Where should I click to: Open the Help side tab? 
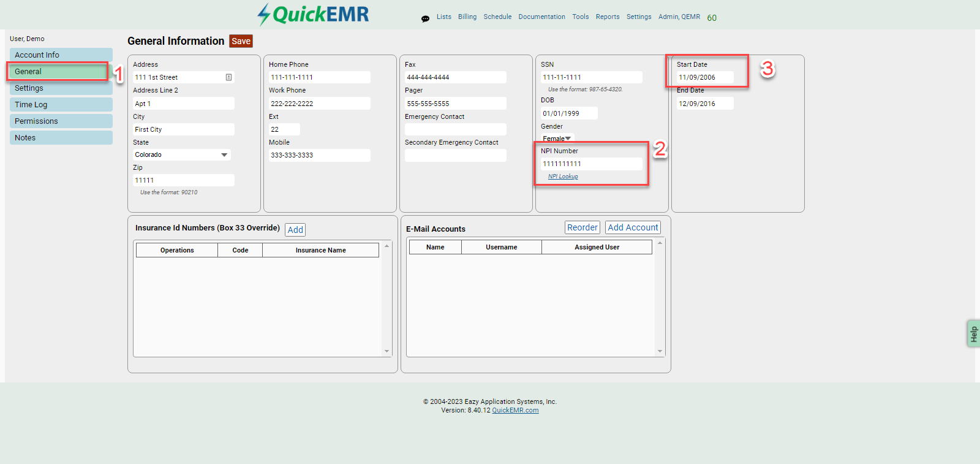pos(973,333)
